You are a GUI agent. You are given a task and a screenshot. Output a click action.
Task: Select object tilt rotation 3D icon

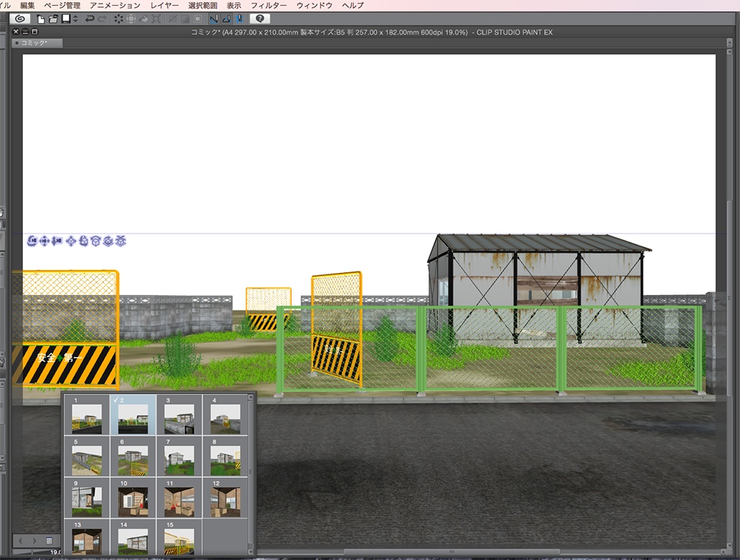(95, 241)
